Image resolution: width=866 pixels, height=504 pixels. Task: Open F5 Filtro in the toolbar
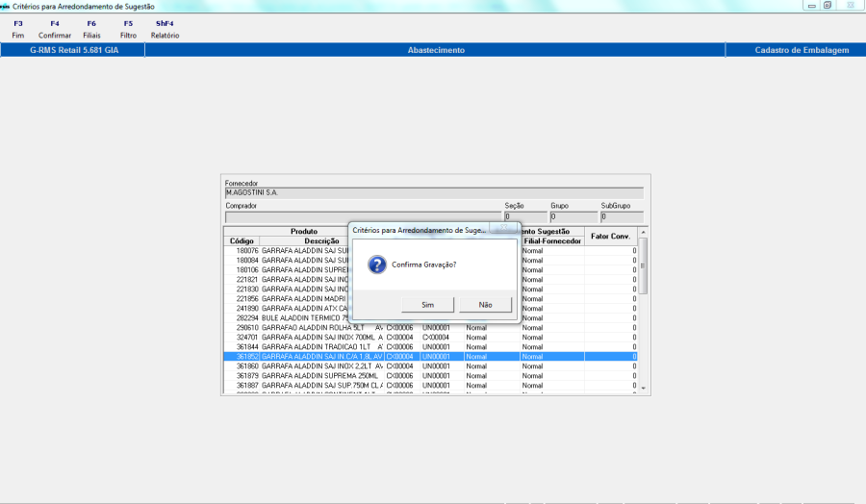pyautogui.click(x=128, y=29)
